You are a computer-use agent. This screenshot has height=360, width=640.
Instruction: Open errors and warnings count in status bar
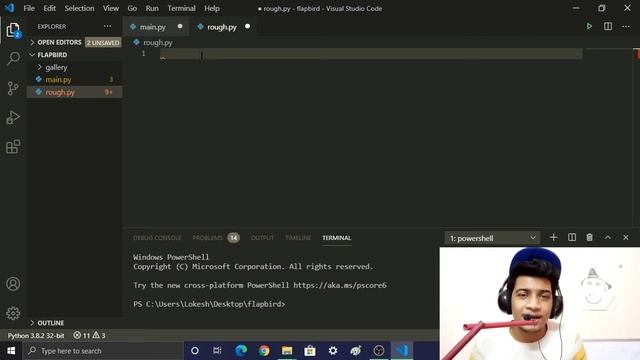pos(89,336)
